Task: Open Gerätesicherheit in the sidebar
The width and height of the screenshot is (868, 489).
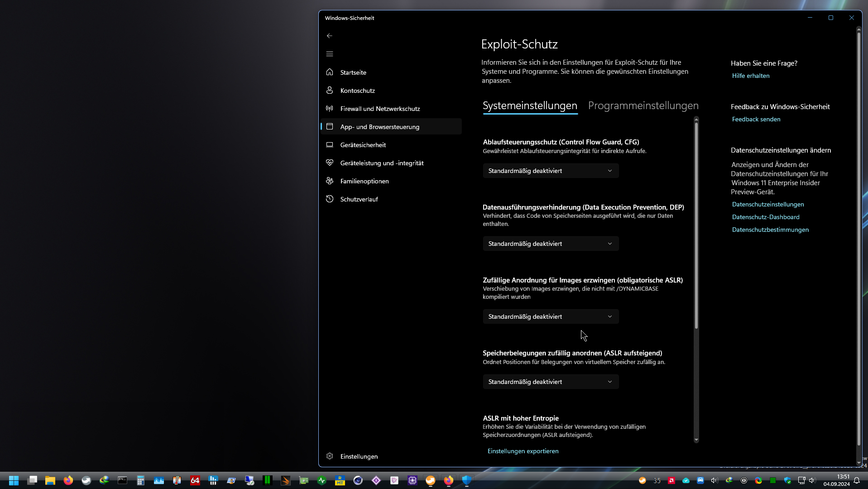Action: (x=391, y=145)
